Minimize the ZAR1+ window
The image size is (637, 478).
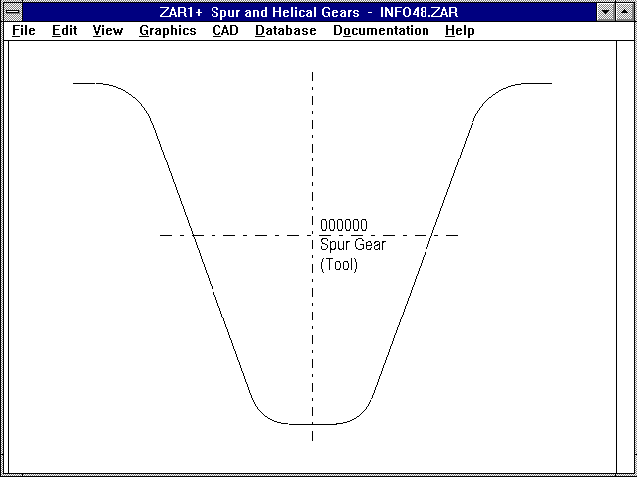(605, 12)
